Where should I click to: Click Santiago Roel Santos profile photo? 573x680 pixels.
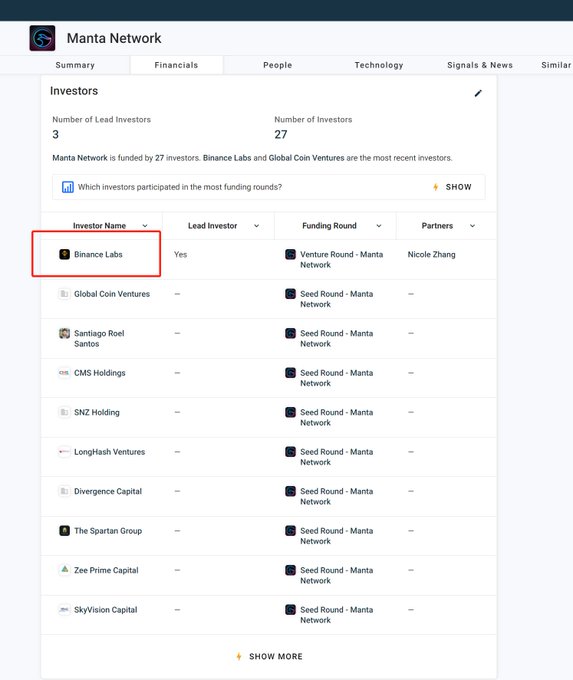pos(64,333)
